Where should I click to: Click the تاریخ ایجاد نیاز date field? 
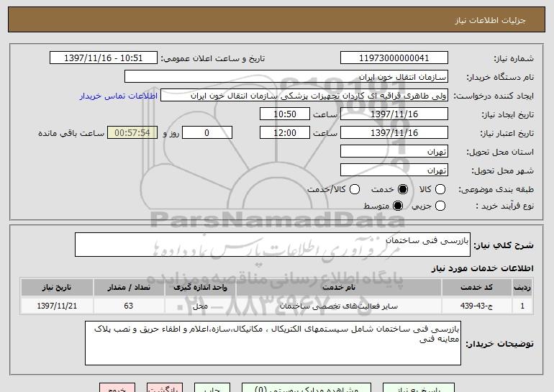point(394,114)
